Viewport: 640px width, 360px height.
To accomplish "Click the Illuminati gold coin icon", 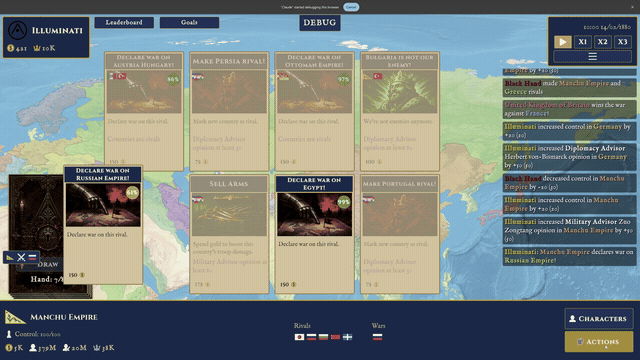I will click(x=10, y=48).
